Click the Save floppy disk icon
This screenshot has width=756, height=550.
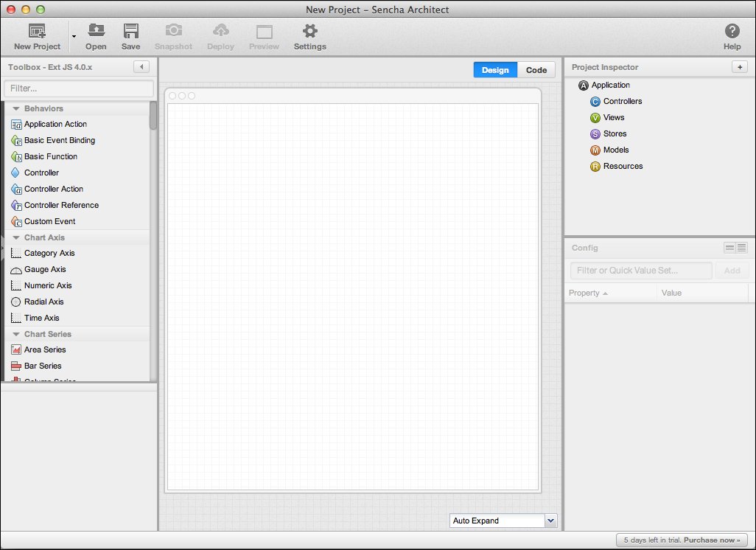(130, 31)
